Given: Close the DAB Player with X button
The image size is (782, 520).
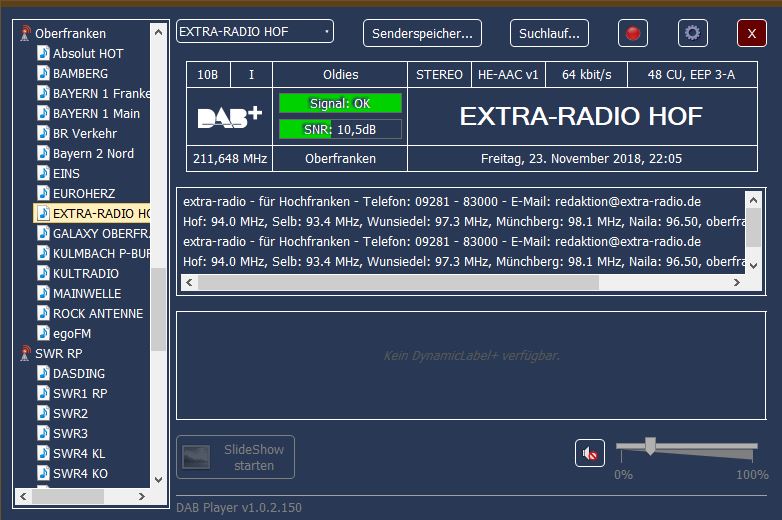Looking at the screenshot, I should click(x=751, y=33).
